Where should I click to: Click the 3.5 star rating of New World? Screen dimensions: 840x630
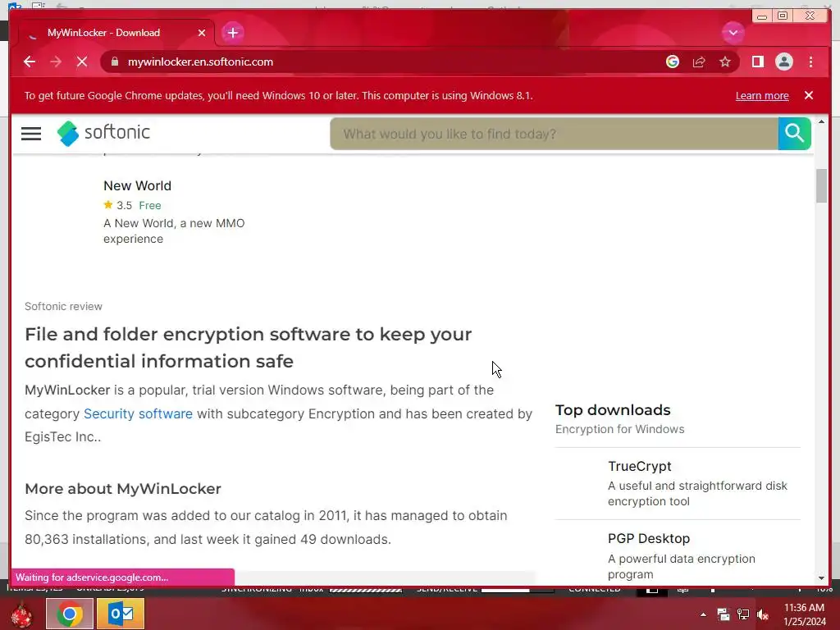pyautogui.click(x=118, y=205)
